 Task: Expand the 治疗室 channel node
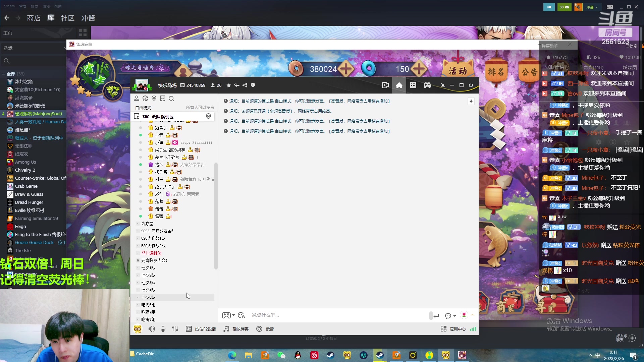point(138,224)
